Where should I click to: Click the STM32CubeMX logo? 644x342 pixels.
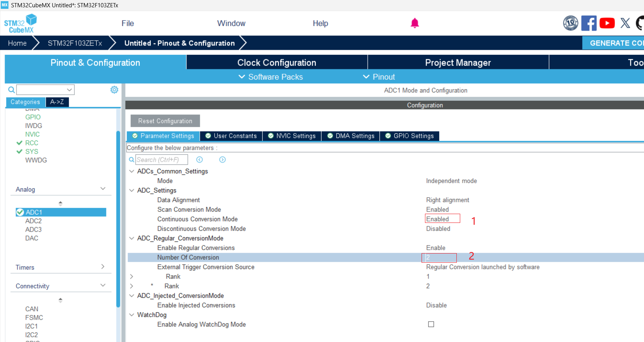[x=20, y=23]
